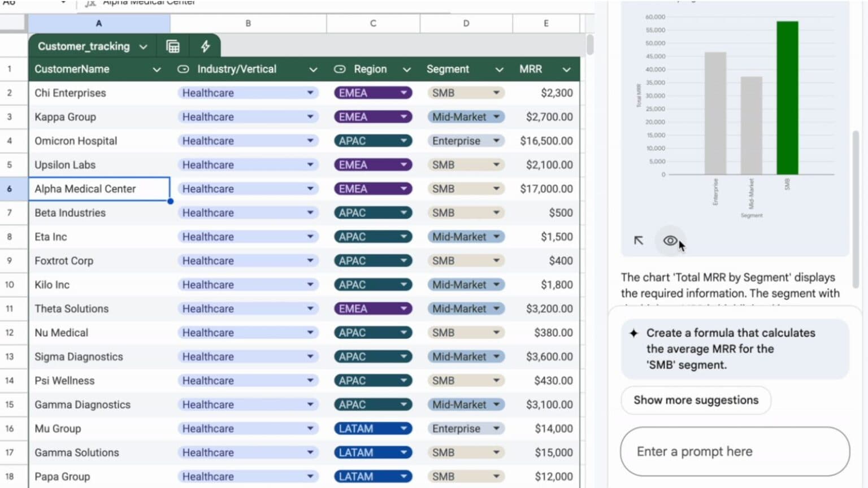868x488 pixels.
Task: Expand the name box dropdown showing A6
Action: click(x=62, y=2)
